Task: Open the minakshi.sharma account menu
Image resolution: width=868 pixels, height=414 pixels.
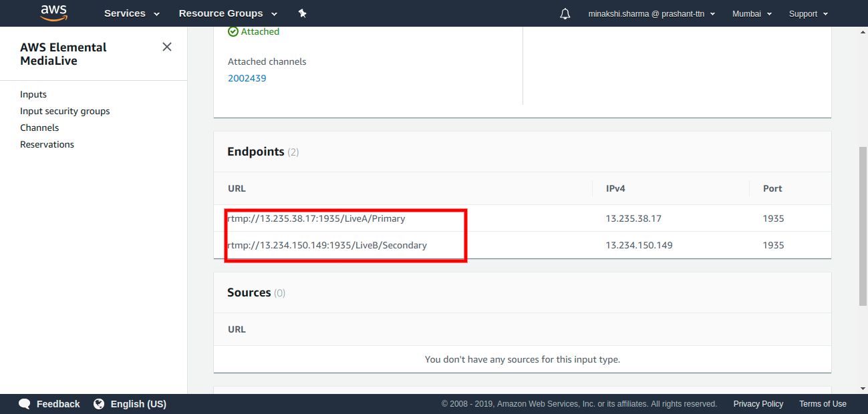Action: coord(652,13)
